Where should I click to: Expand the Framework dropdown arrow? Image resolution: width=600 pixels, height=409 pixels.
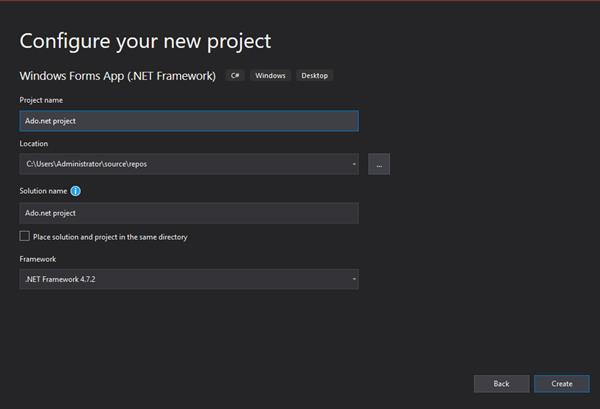353,280
